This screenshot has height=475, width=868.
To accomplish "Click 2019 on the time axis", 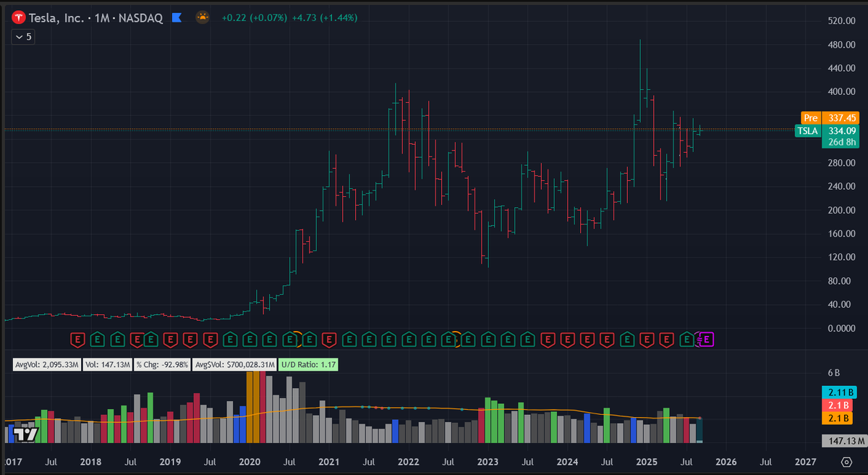I will 170,461.
